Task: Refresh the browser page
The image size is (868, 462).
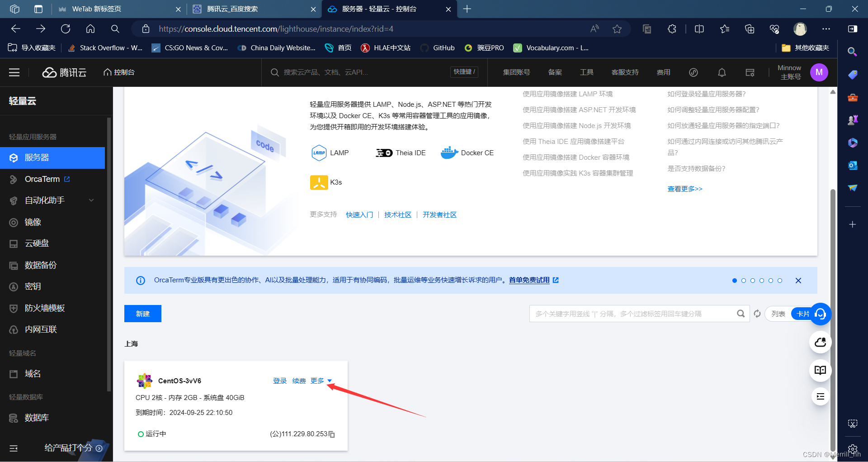Action: 66,29
